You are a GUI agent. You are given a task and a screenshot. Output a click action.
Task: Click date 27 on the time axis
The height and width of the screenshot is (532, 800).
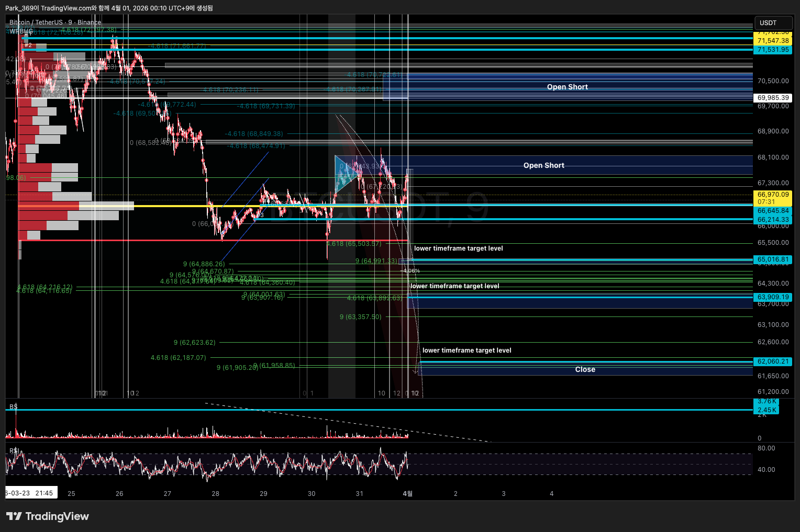pos(167,494)
